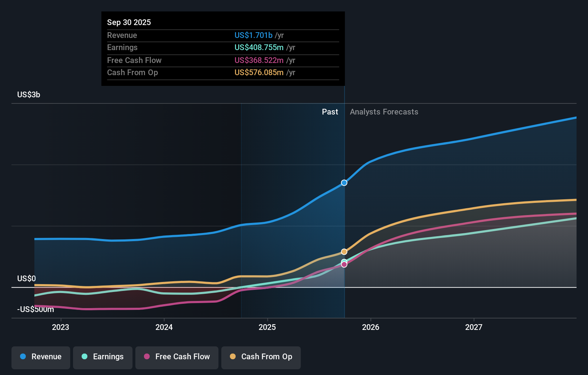Collapse the Cash From Op legend entry
The image size is (588, 375).
pos(261,357)
